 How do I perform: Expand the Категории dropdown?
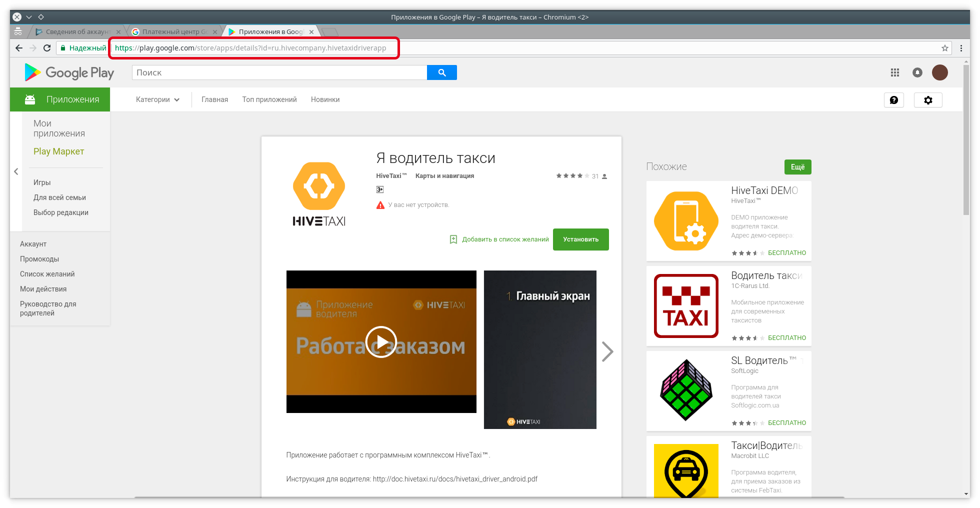tap(157, 99)
